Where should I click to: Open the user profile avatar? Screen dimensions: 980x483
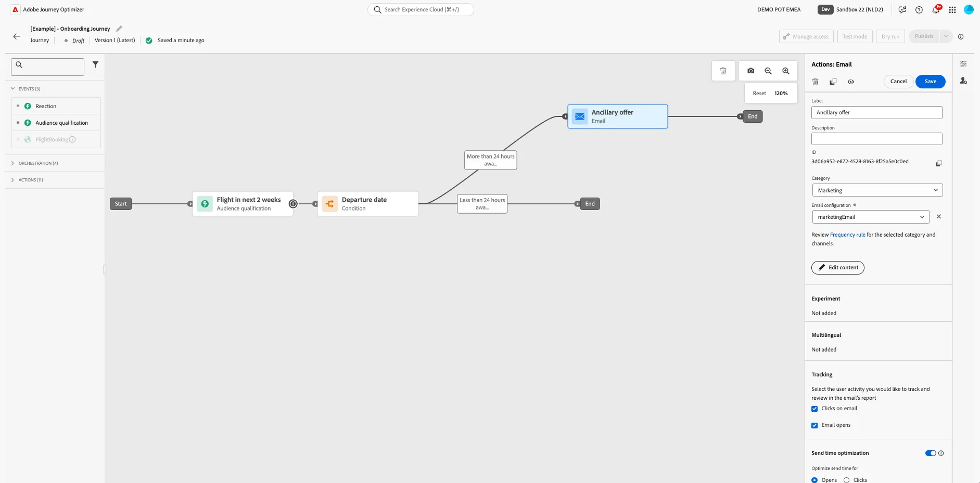click(969, 9)
